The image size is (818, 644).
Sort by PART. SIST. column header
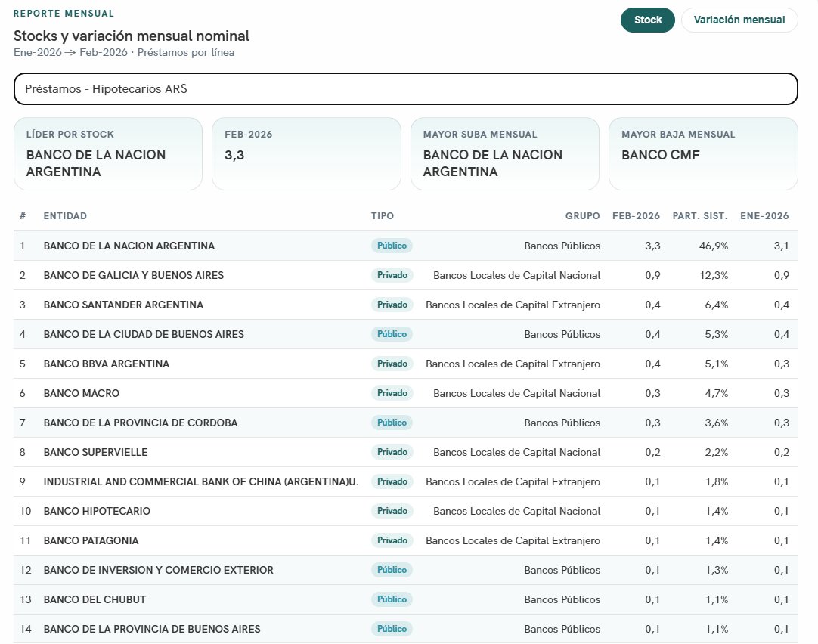pyautogui.click(x=700, y=216)
